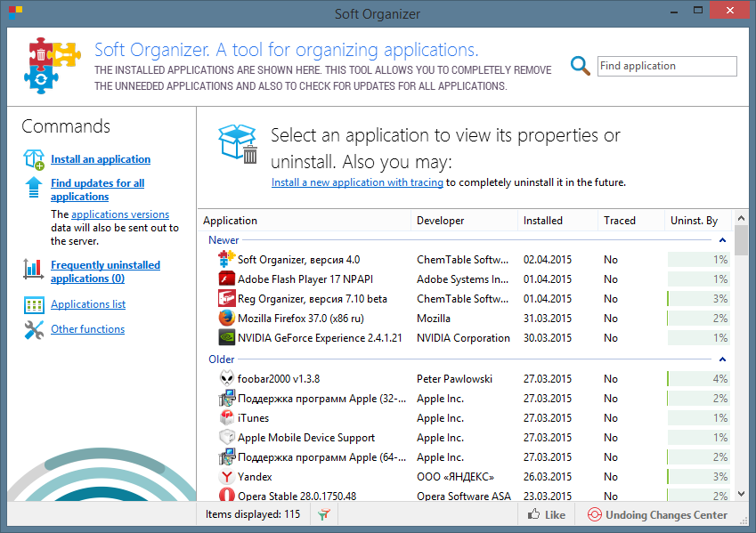This screenshot has width=756, height=533.
Task: Click the Install an application box icon
Action: 34,159
